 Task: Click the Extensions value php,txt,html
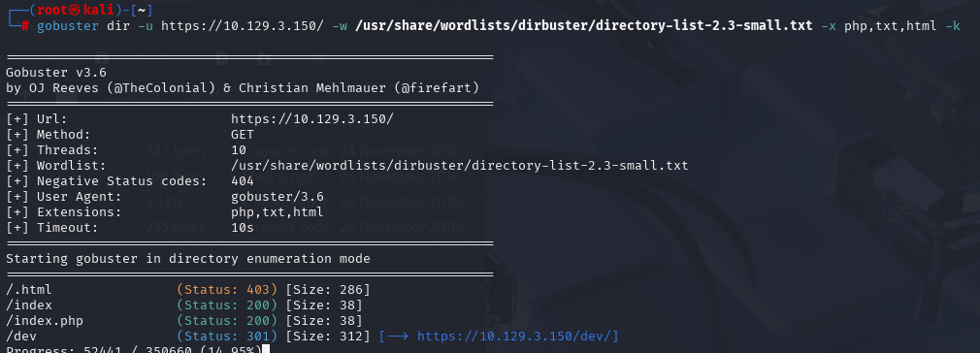(277, 212)
